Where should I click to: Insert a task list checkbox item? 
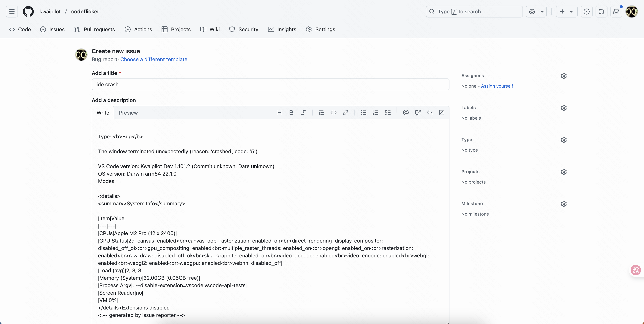[x=388, y=113]
